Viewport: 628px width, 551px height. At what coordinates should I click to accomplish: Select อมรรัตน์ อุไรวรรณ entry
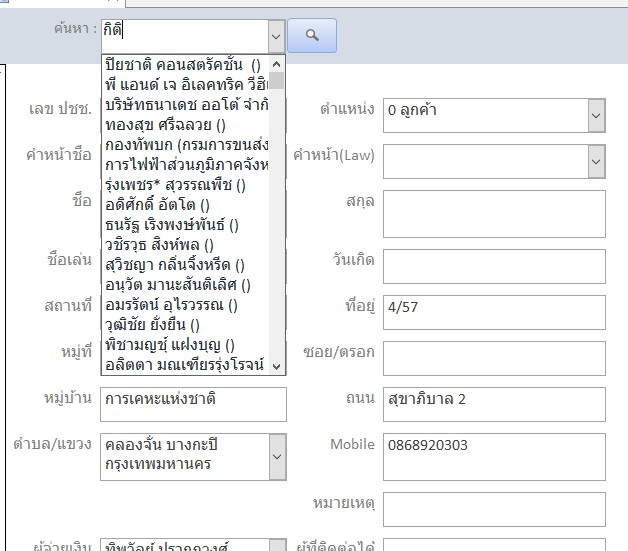click(x=186, y=305)
